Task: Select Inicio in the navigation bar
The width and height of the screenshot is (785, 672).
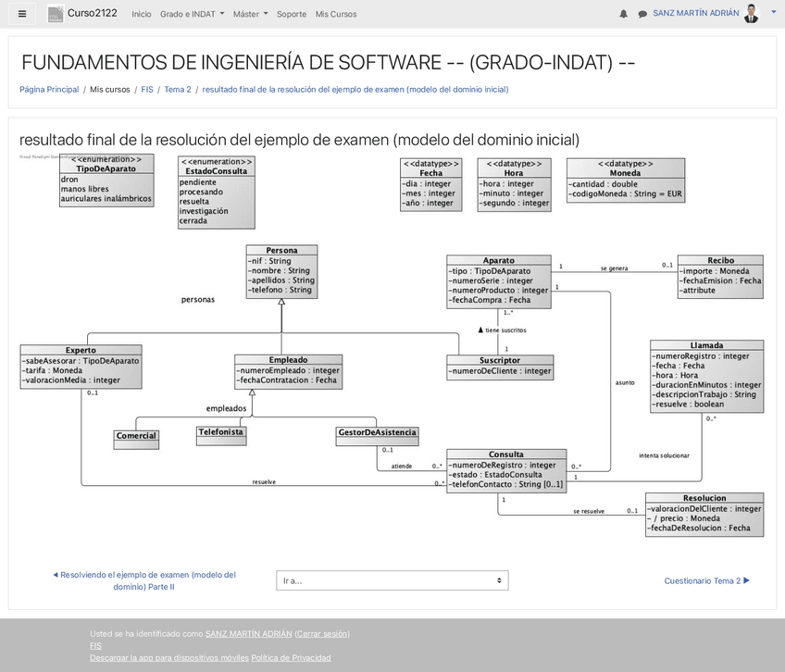Action: click(x=141, y=14)
